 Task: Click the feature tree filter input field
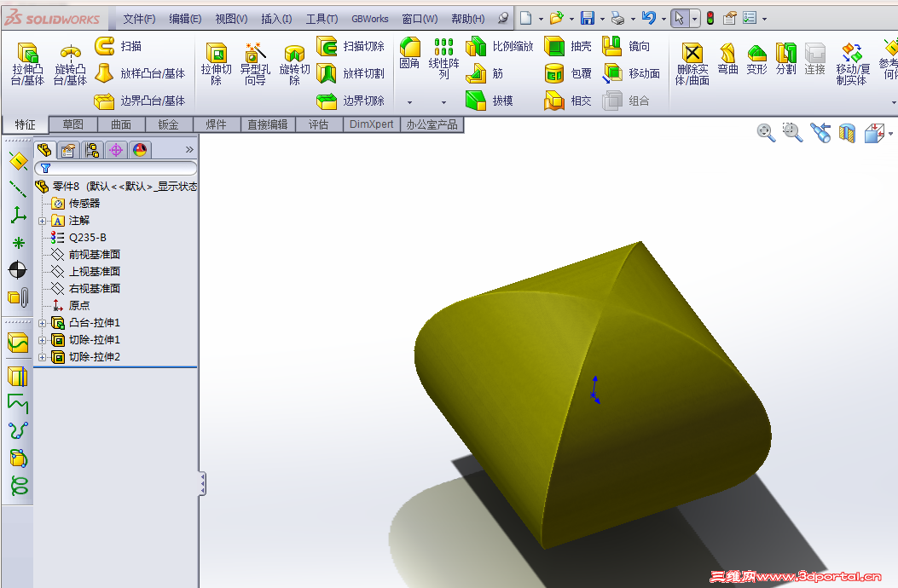116,168
